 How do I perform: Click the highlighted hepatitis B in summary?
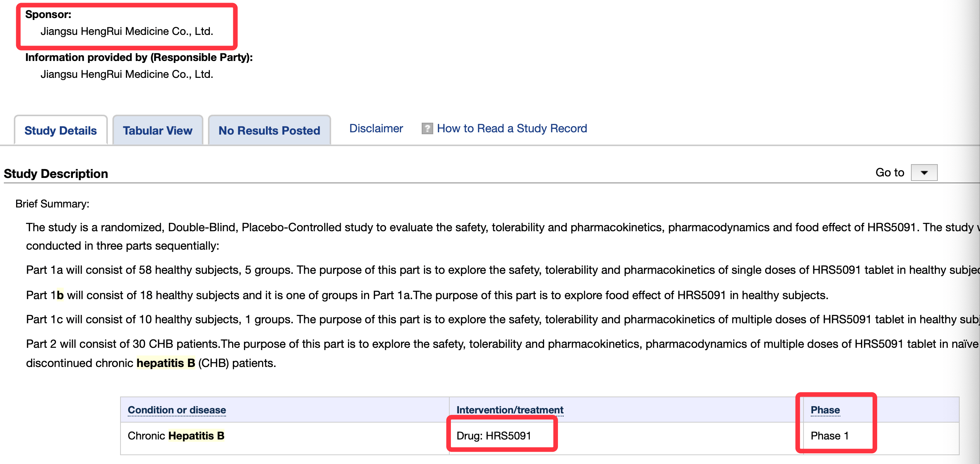(166, 363)
